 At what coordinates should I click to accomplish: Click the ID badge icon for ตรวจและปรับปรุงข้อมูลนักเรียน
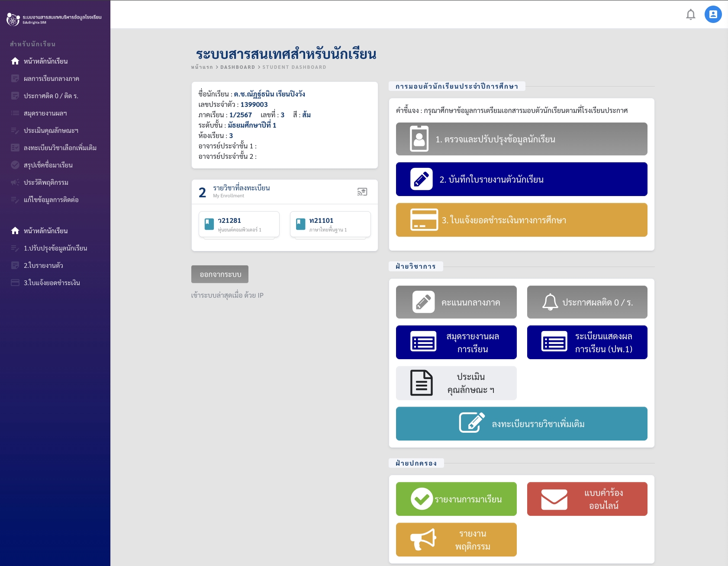(419, 139)
